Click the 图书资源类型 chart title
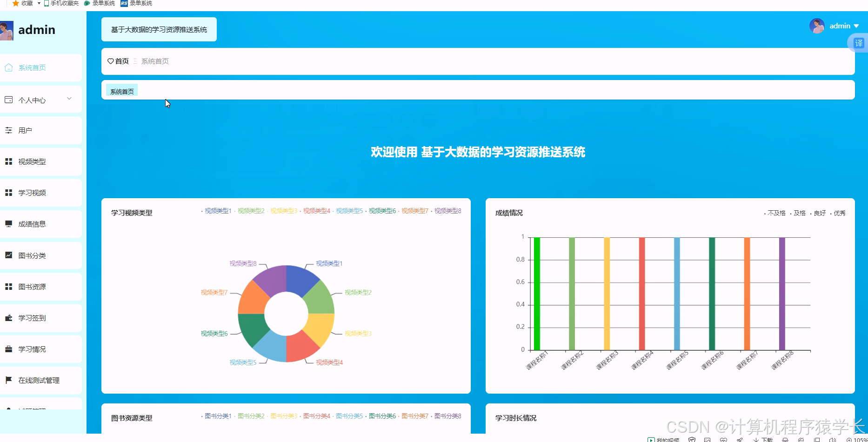 pyautogui.click(x=132, y=418)
